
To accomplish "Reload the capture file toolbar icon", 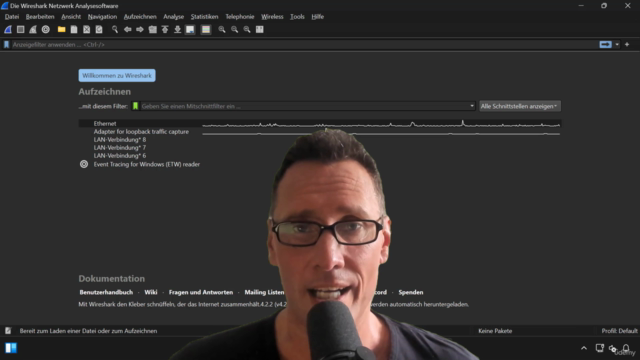I will (x=99, y=29).
